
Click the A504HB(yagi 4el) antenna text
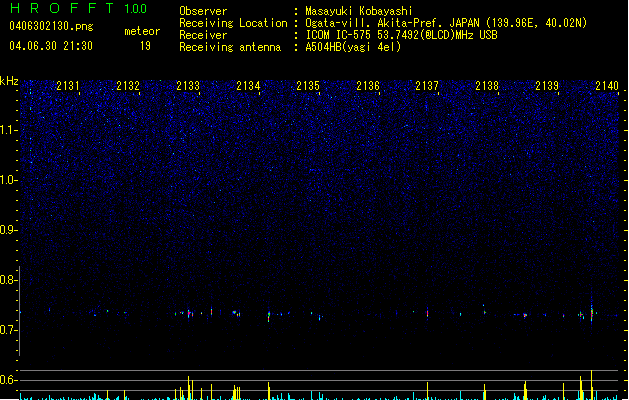(353, 47)
